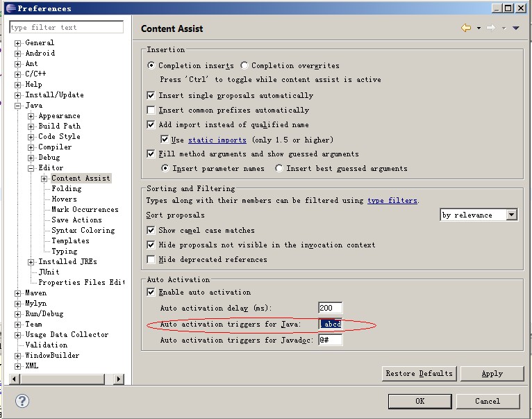The width and height of the screenshot is (532, 419).
Task: Expand the Run/Debug tree node
Action: click(17, 314)
